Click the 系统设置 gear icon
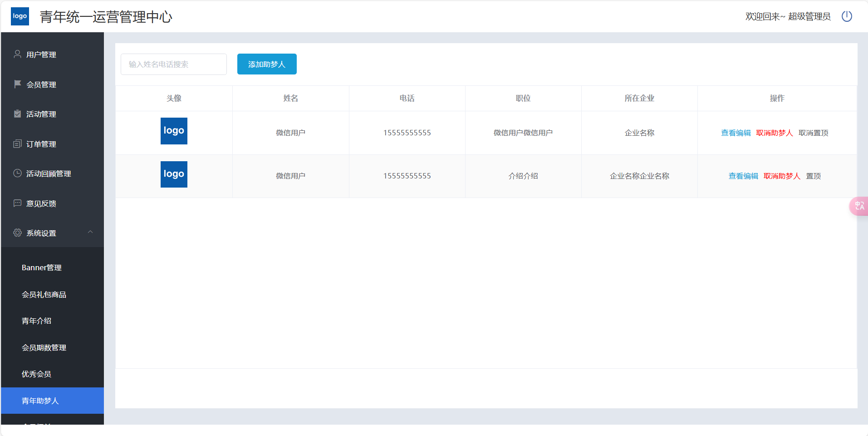 17,233
